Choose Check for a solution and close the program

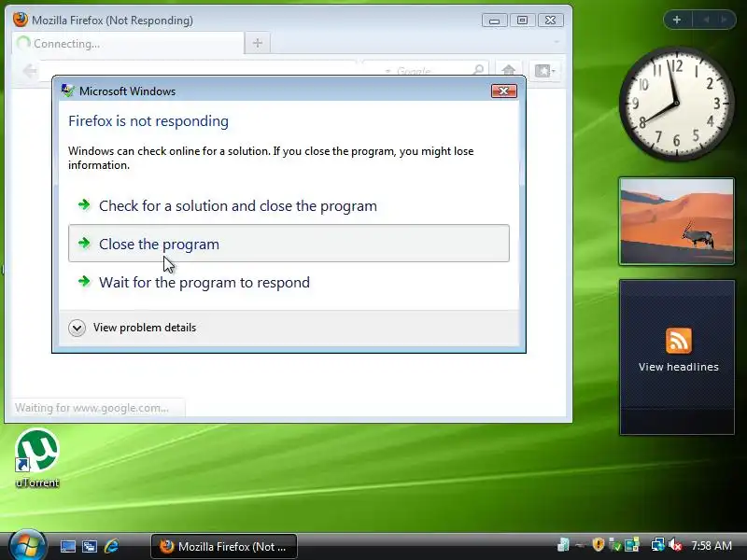(x=289, y=205)
